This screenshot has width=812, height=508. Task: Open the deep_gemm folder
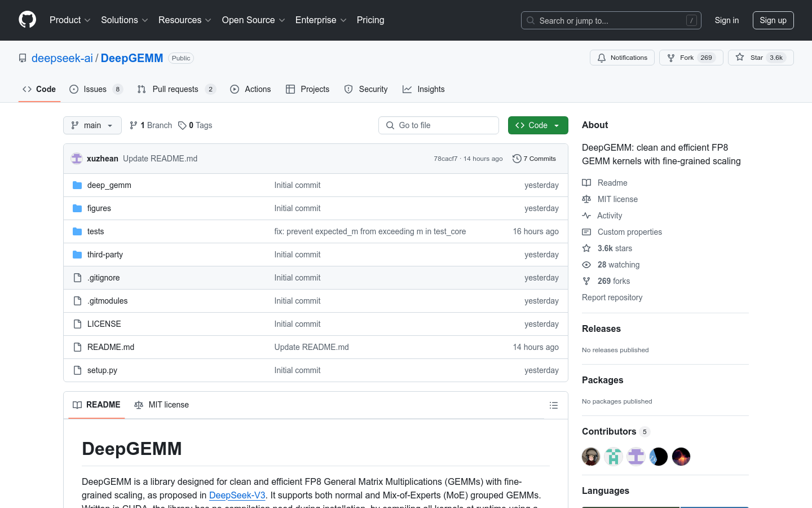(109, 185)
